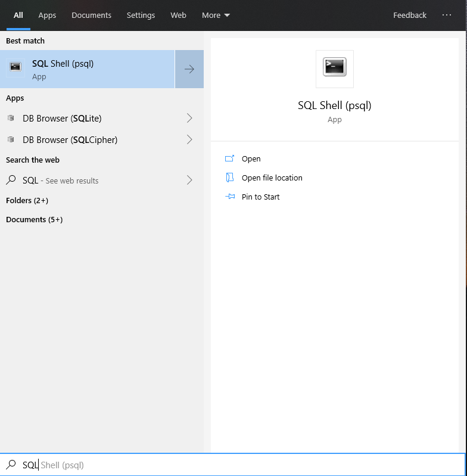The image size is (467, 476).
Task: Switch to the Settings tab
Action: (141, 15)
